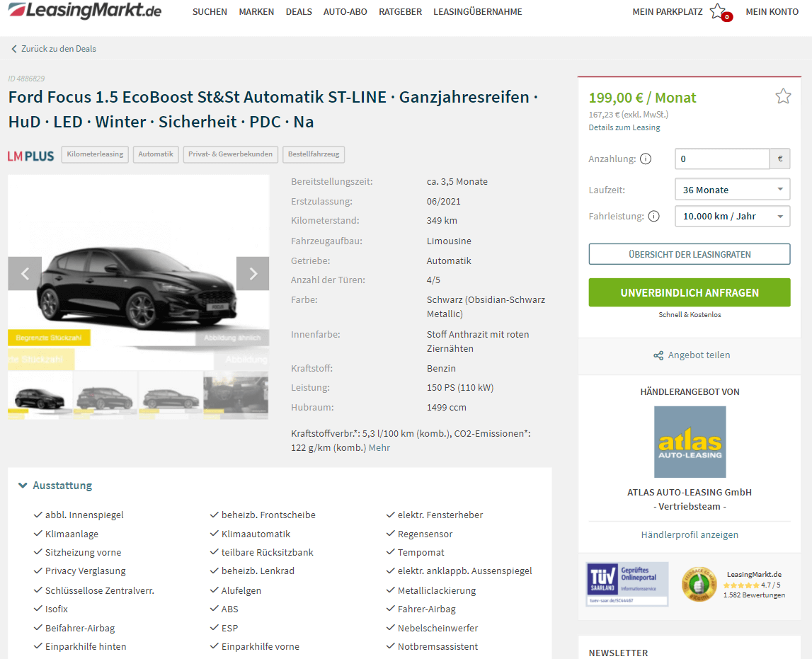Image resolution: width=812 pixels, height=659 pixels.
Task: Click the TÜV Saarland certification badge
Action: [627, 584]
